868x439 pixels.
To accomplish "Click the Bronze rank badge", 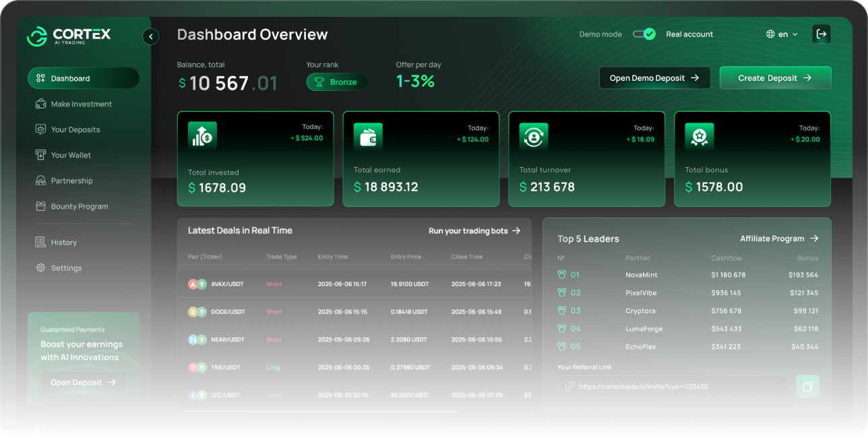I will pyautogui.click(x=336, y=81).
